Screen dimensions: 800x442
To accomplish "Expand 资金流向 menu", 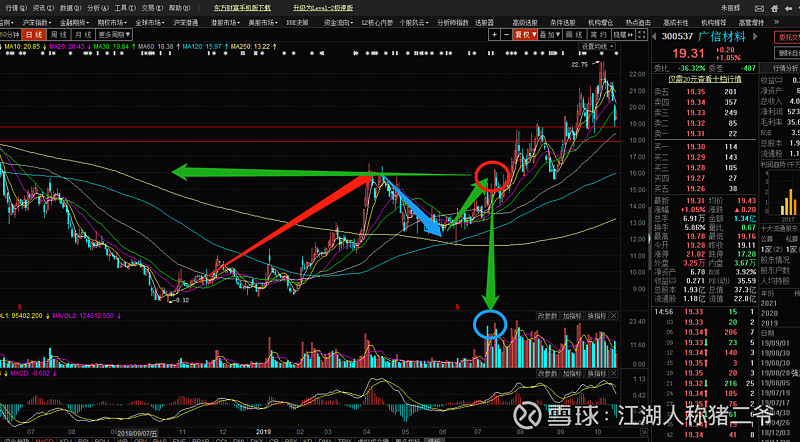I will pos(338,23).
